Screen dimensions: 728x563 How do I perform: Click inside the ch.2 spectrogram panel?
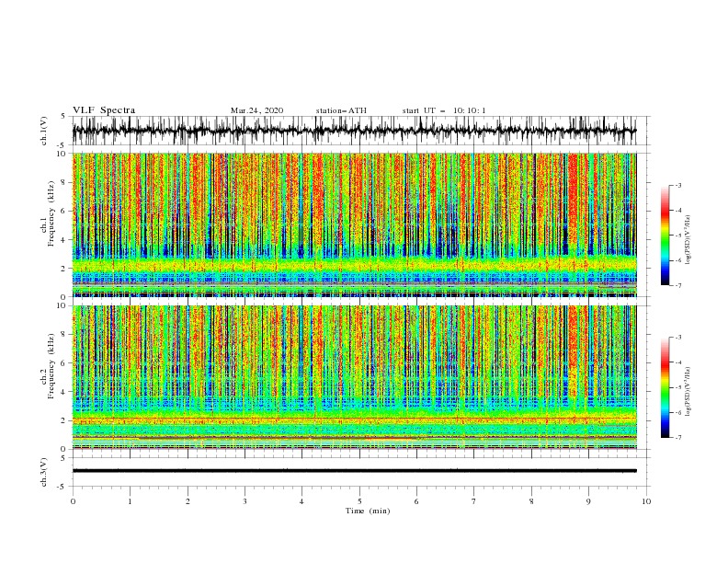tap(355, 377)
